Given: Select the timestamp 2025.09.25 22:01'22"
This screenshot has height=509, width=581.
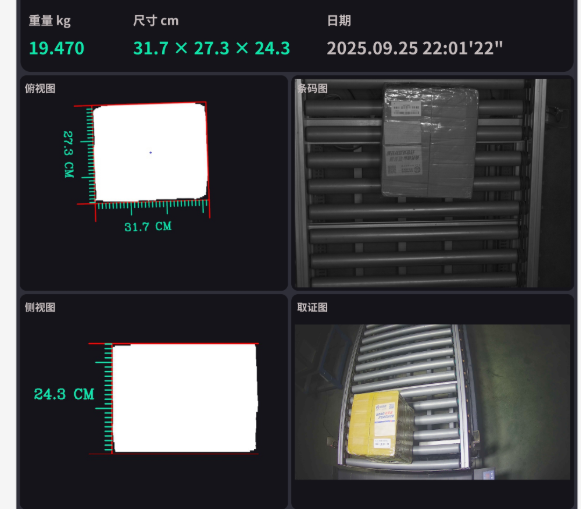Looking at the screenshot, I should click(415, 49).
